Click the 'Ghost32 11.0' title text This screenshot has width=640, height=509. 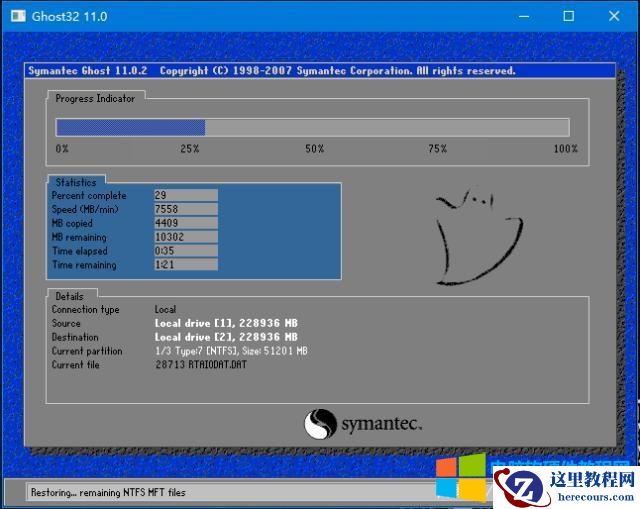(69, 16)
